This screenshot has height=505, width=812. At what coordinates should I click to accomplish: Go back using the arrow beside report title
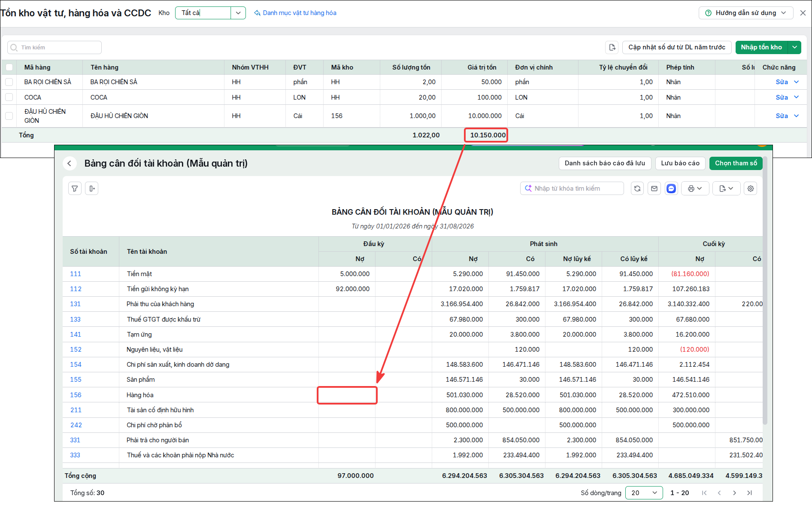click(x=70, y=163)
